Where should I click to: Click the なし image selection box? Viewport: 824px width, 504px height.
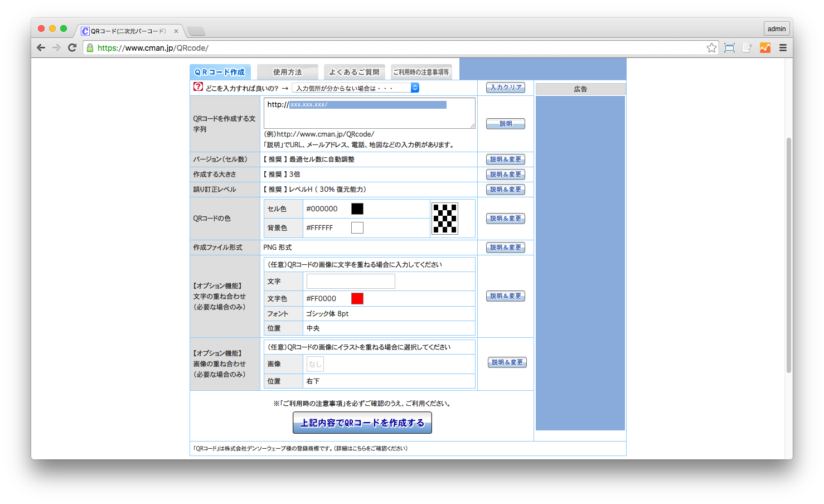tap(315, 364)
